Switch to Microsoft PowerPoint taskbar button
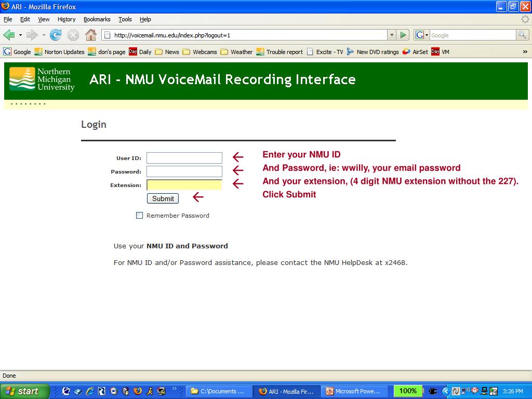 (354, 391)
